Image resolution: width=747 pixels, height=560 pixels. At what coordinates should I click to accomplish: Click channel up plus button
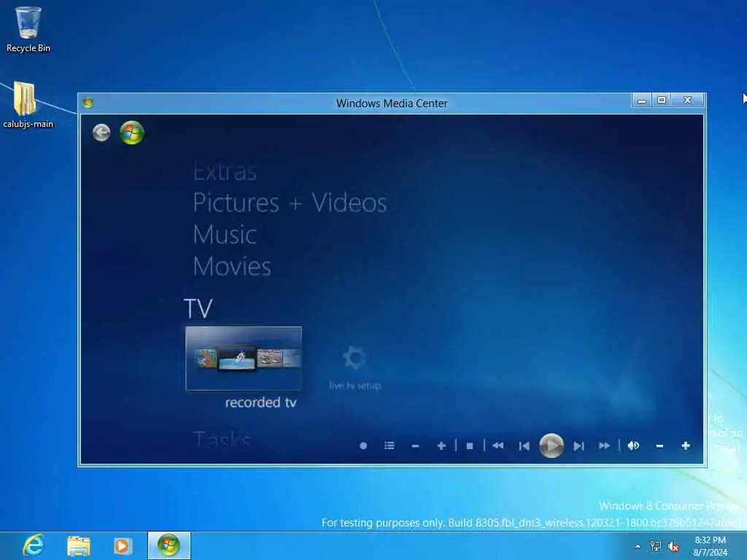click(x=441, y=446)
